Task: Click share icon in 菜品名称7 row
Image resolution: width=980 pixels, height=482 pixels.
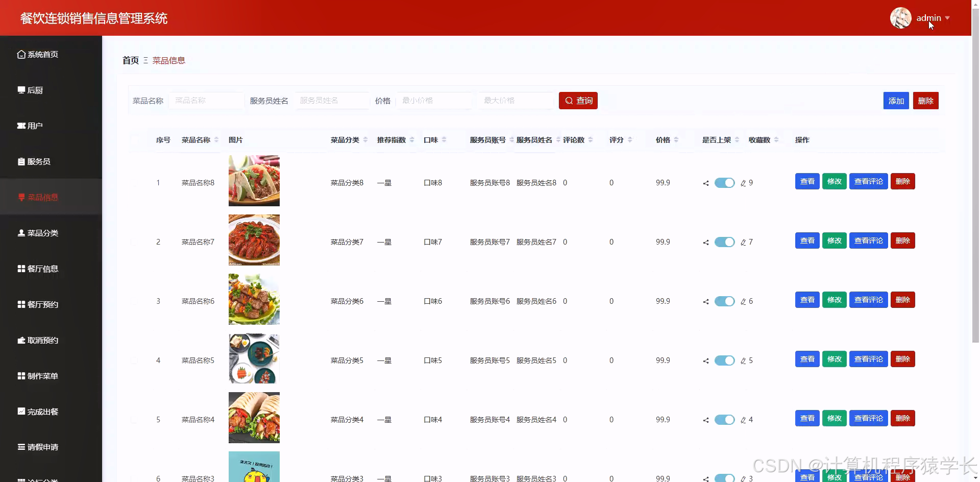Action: tap(706, 242)
